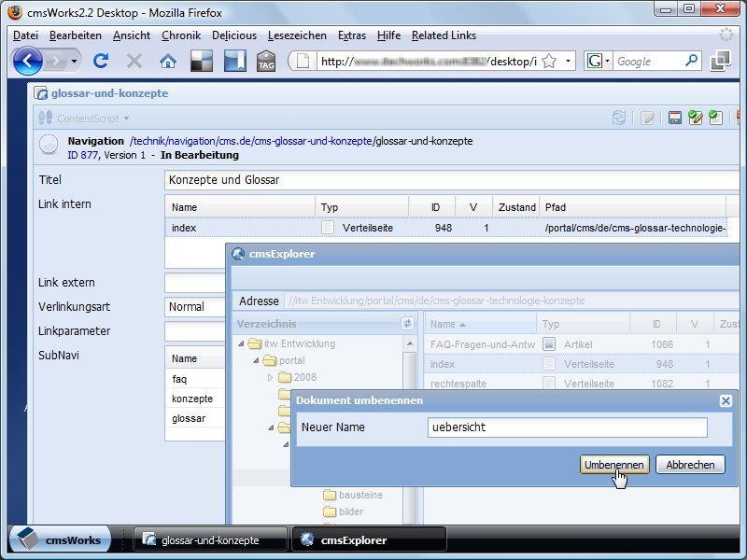Click the round status circle beside Navigation

click(x=49, y=145)
